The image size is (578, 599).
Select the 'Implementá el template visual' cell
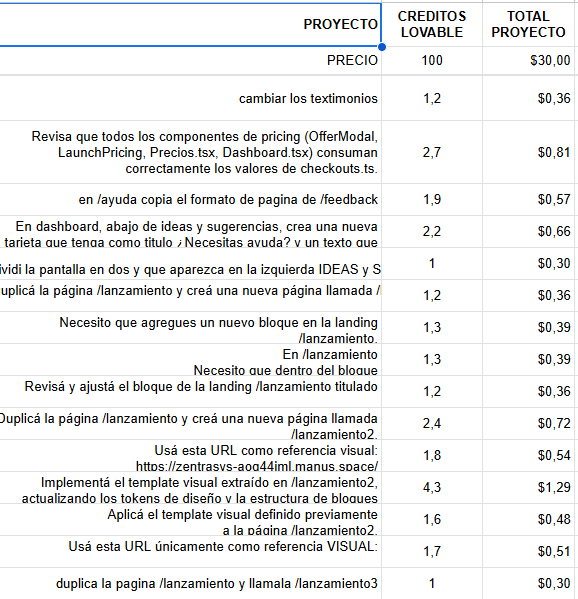190,488
